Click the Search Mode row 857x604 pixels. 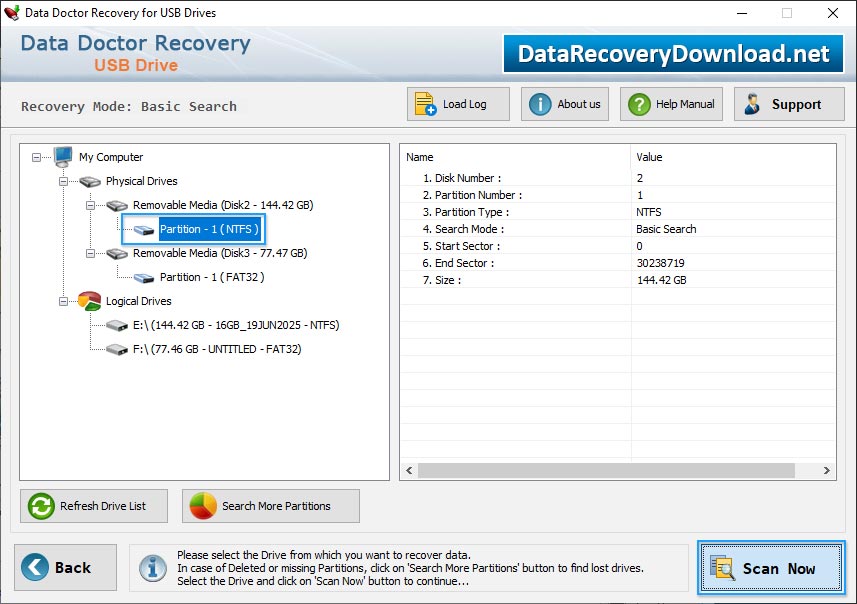coord(618,229)
